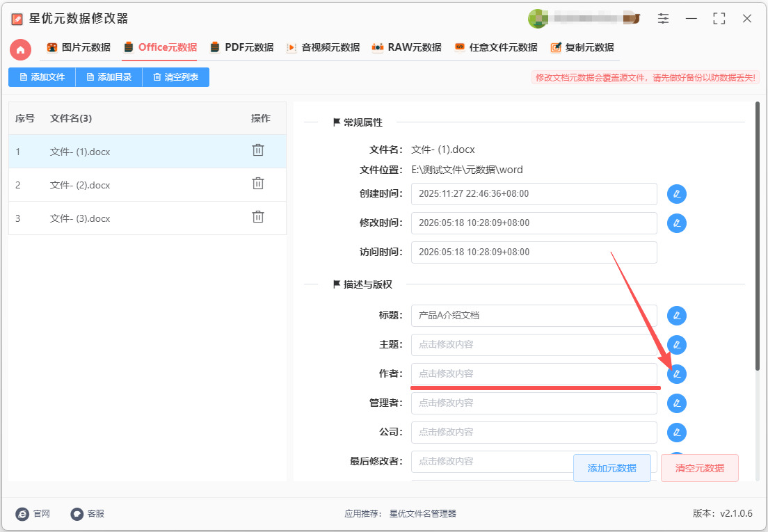Click the red home icon
The height and width of the screenshot is (532, 768).
click(21, 49)
